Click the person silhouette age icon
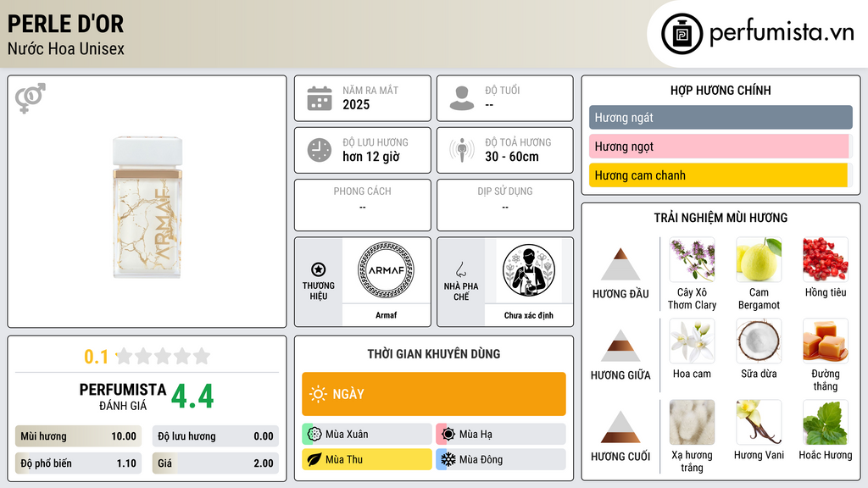Image resolution: width=868 pixels, height=488 pixels. [462, 98]
